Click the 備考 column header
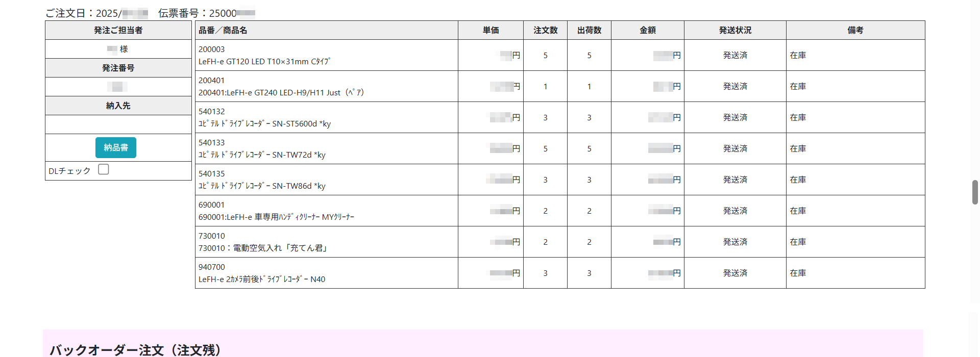Image resolution: width=980 pixels, height=357 pixels. pos(855,30)
